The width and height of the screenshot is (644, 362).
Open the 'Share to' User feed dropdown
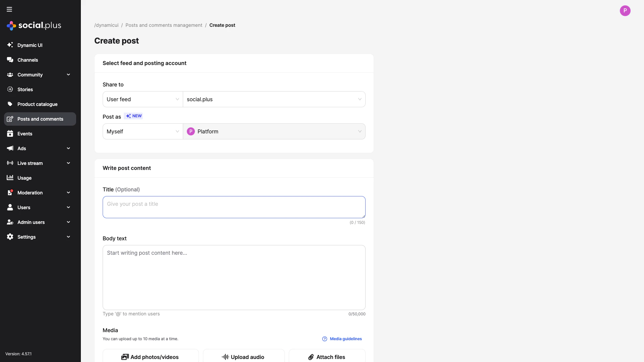coord(142,99)
